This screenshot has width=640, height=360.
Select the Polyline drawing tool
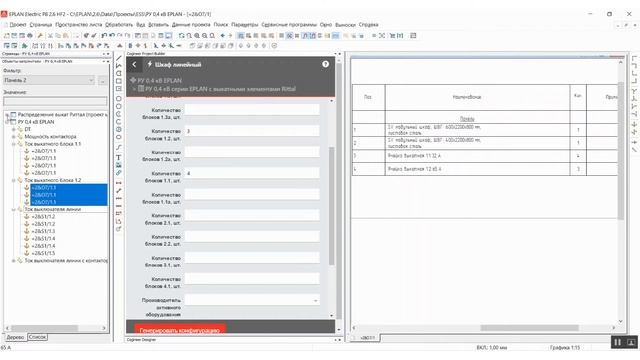tap(119, 66)
